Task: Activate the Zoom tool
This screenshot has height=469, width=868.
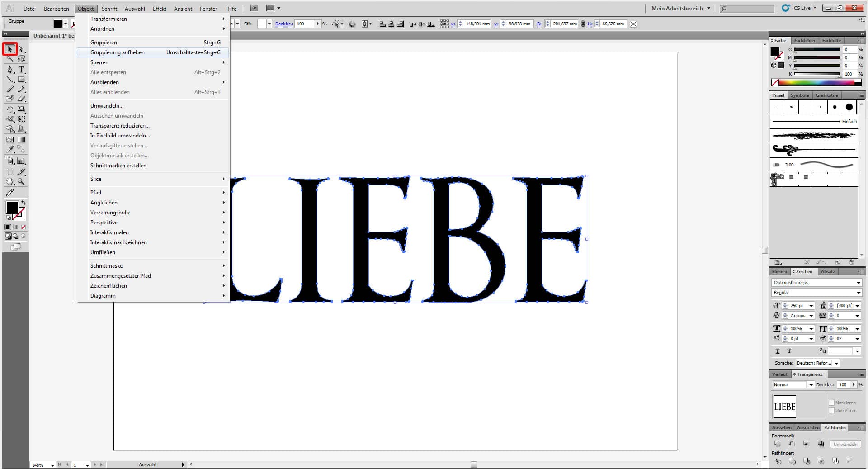Action: 21,181
